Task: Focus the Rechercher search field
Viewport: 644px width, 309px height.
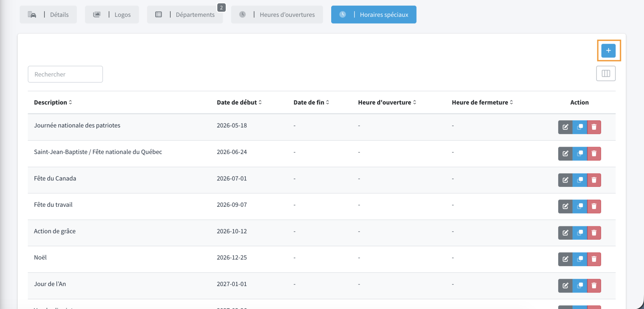Action: (65, 74)
